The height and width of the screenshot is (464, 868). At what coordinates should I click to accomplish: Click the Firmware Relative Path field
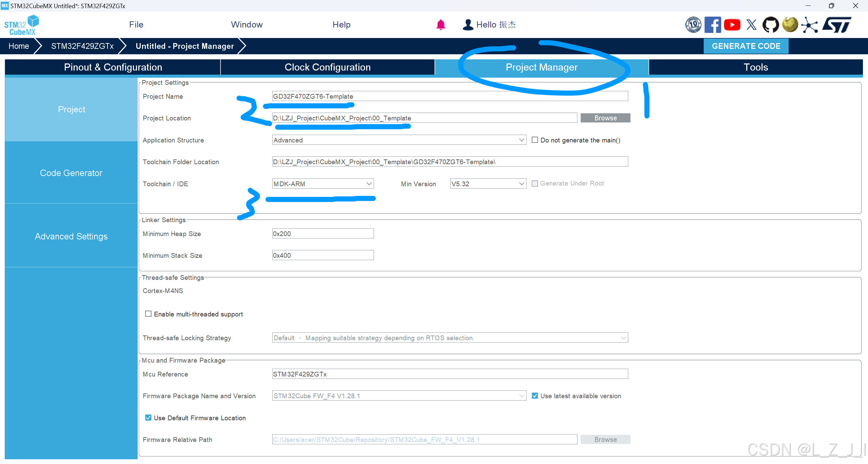425,440
